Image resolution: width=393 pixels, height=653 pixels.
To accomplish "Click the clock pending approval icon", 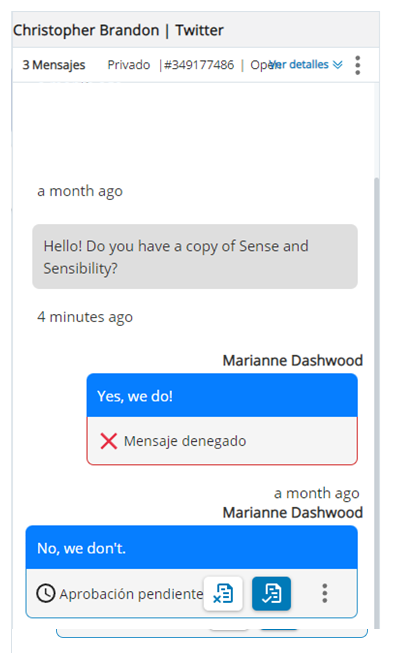I will (x=45, y=593).
